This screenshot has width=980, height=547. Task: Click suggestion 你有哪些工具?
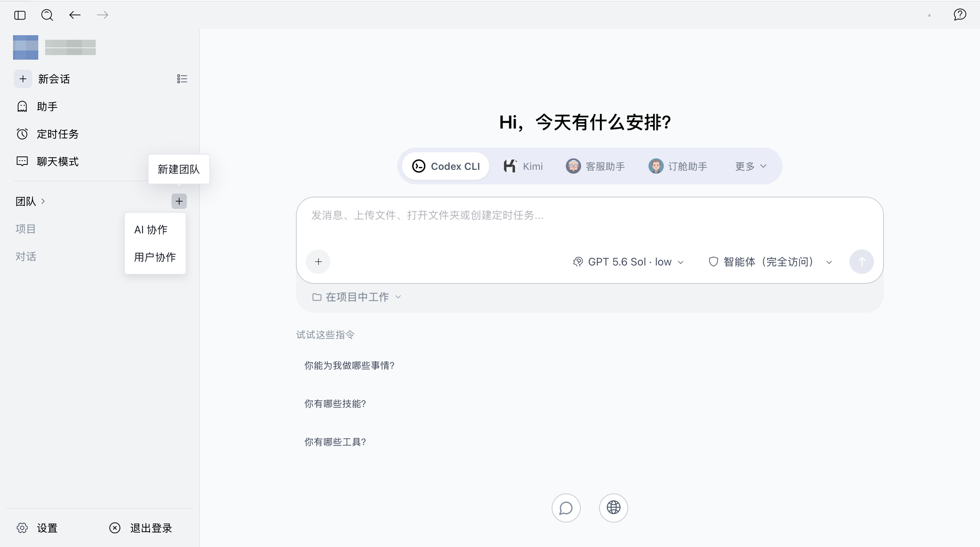pyautogui.click(x=335, y=442)
